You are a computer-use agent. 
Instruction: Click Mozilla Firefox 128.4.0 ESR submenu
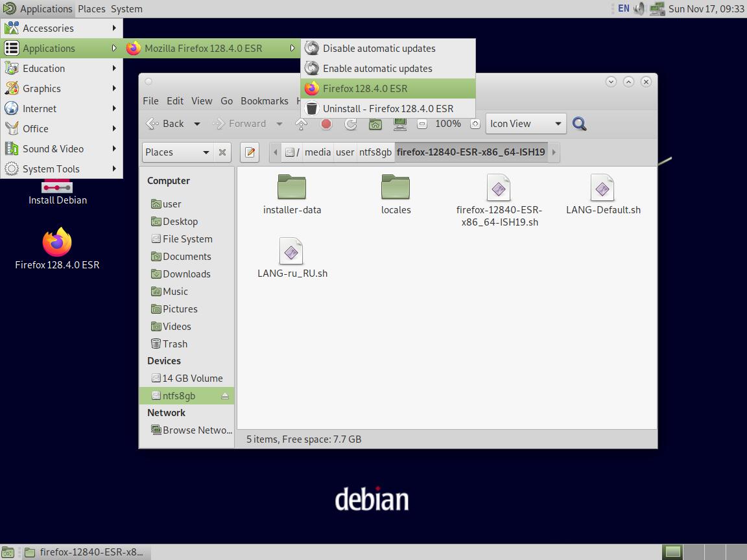pos(211,48)
